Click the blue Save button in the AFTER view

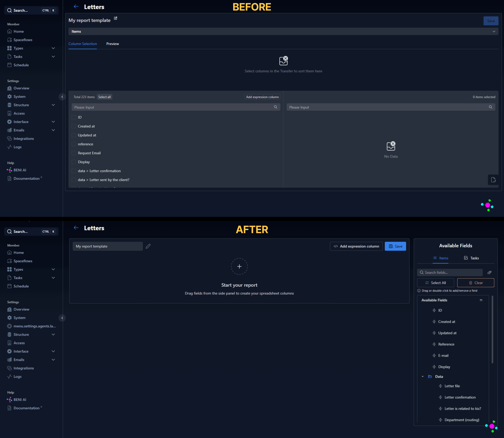pyautogui.click(x=395, y=246)
